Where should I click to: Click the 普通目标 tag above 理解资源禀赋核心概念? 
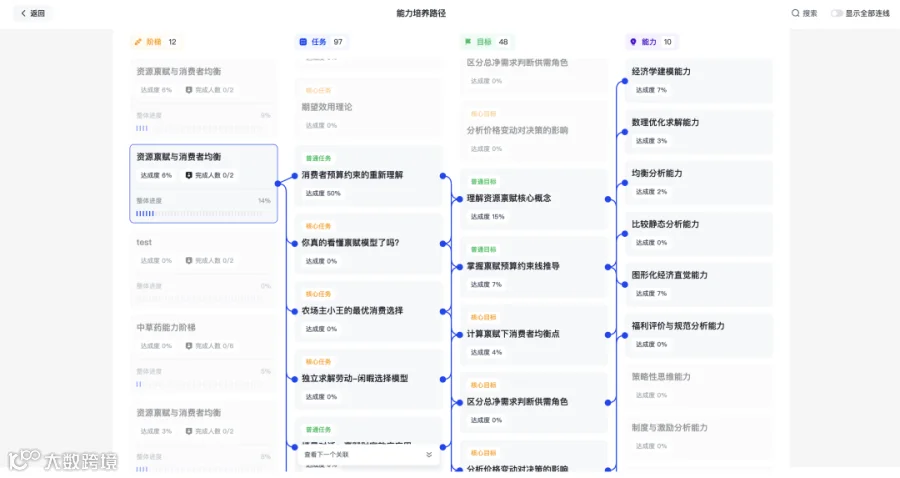[484, 182]
